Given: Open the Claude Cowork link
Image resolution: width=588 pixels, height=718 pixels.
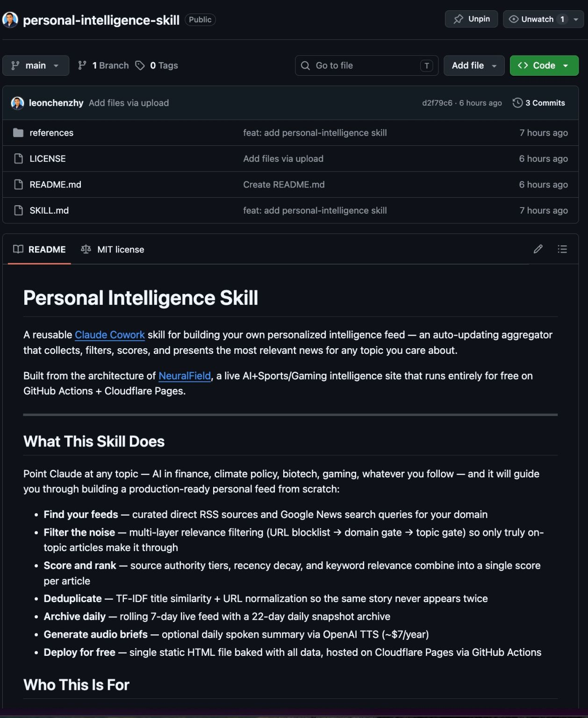Looking at the screenshot, I should tap(109, 335).
